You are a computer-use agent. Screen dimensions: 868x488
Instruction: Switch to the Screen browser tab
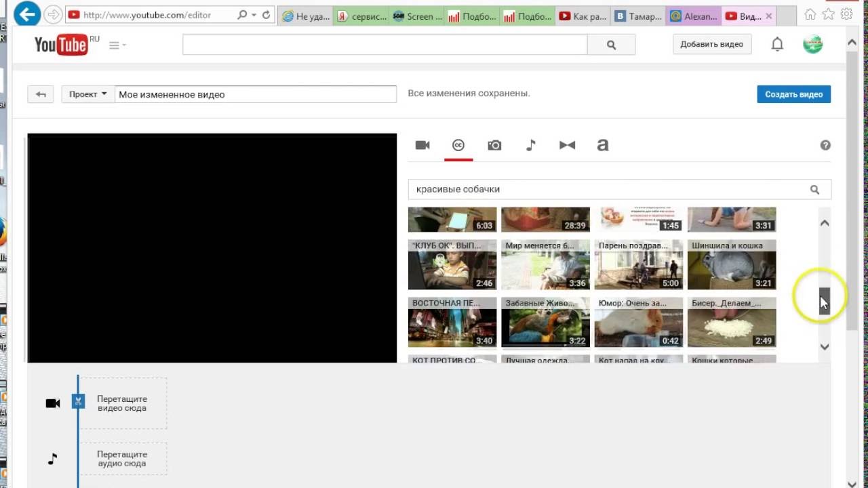pyautogui.click(x=417, y=16)
